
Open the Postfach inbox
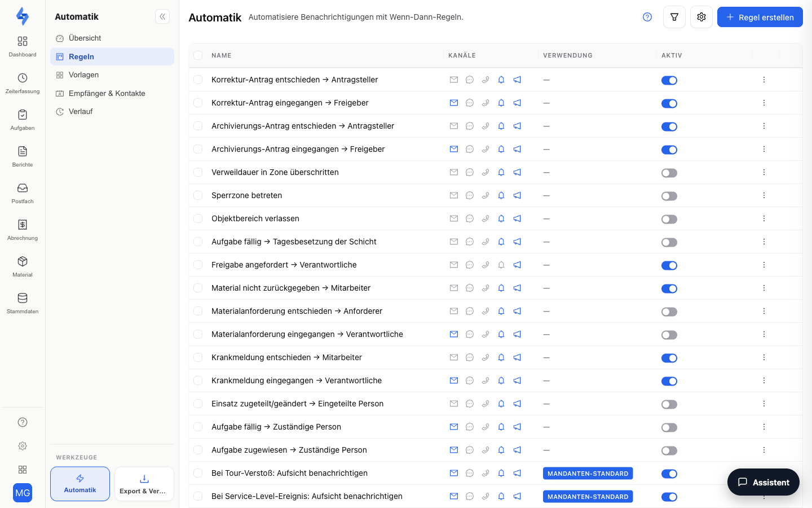pyautogui.click(x=23, y=193)
